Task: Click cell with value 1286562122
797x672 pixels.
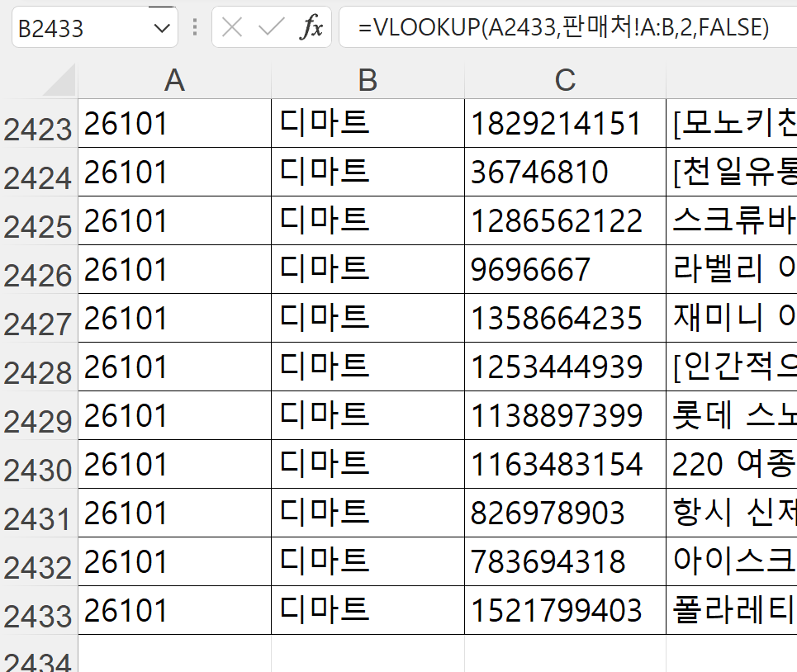Action: click(565, 221)
